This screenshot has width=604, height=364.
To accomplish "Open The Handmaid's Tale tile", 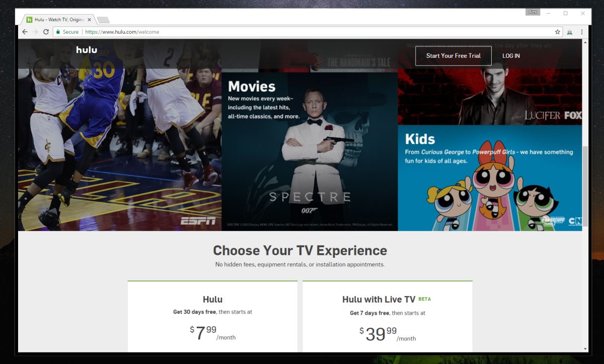I will click(310, 55).
